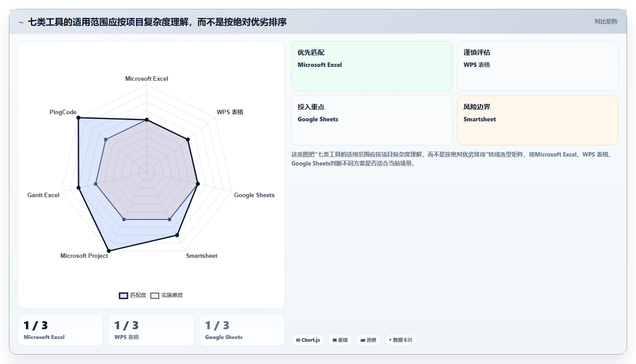The height and width of the screenshot is (364, 636).
Task: Click the WPS 表格 radar axis label
Action: pos(230,112)
